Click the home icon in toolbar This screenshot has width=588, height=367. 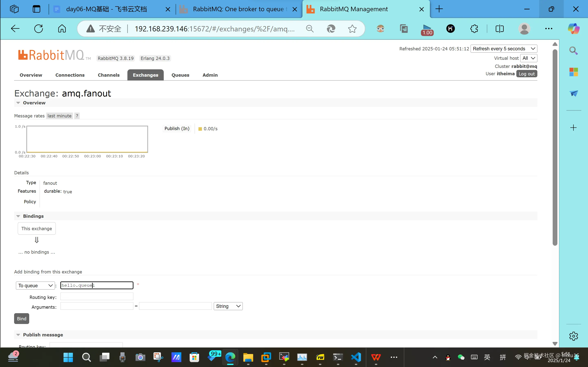coord(62,29)
